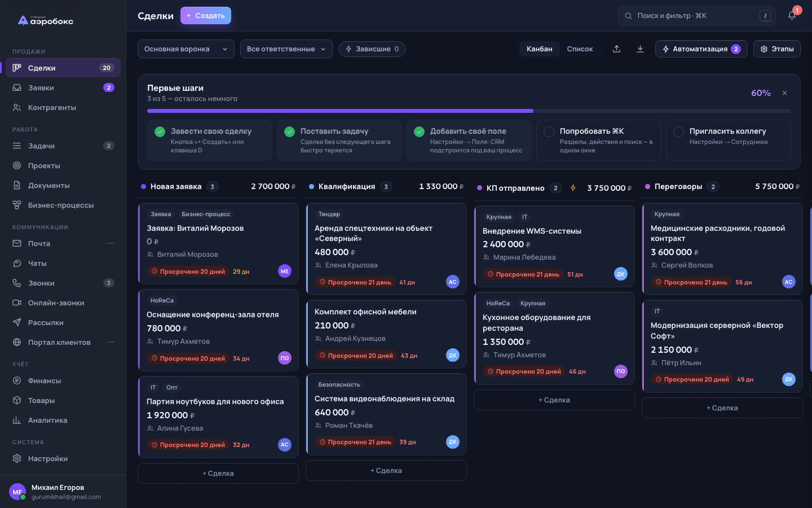Click ДК avatar on Внедрение WMS-системы card
The image size is (812, 508).
(621, 274)
